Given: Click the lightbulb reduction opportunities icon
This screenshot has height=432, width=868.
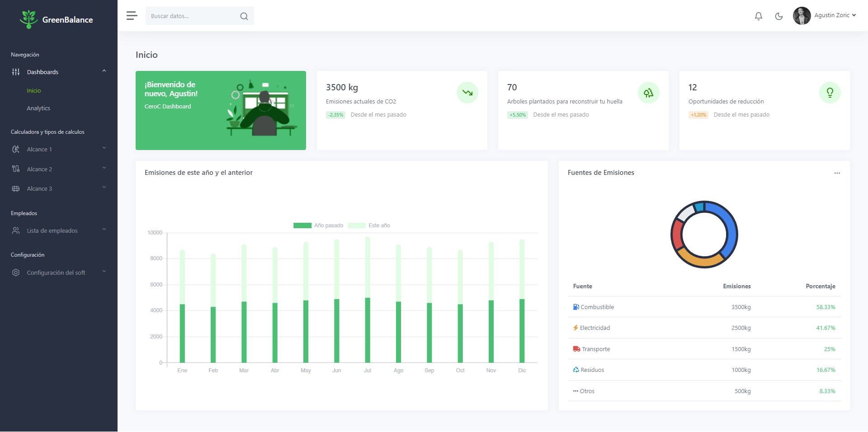Looking at the screenshot, I should pyautogui.click(x=830, y=93).
